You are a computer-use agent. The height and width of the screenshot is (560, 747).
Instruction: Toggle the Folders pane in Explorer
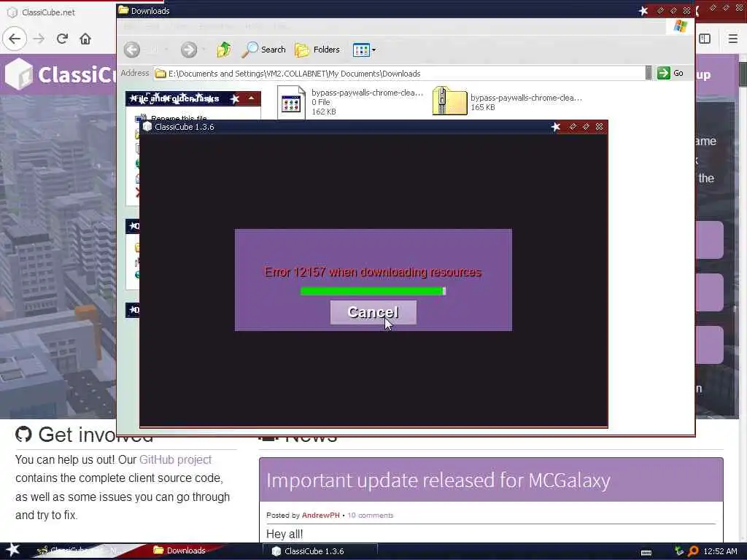(317, 50)
